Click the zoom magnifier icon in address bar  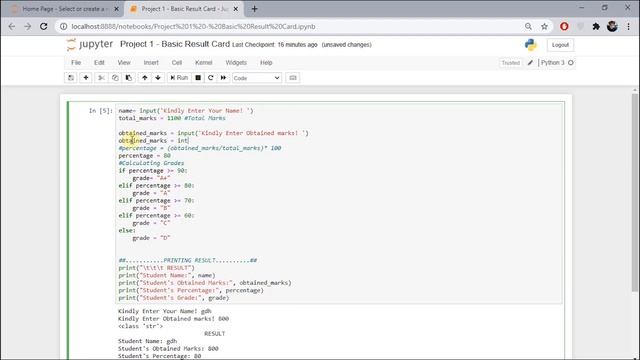tap(528, 27)
